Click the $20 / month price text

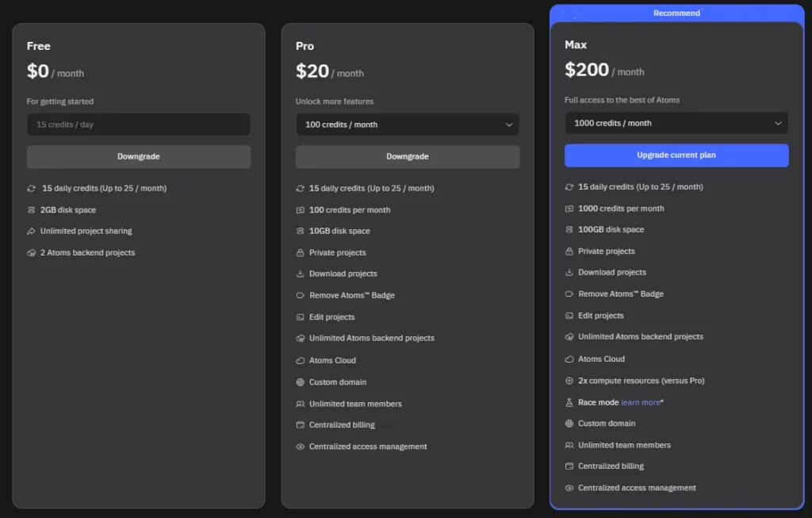329,71
